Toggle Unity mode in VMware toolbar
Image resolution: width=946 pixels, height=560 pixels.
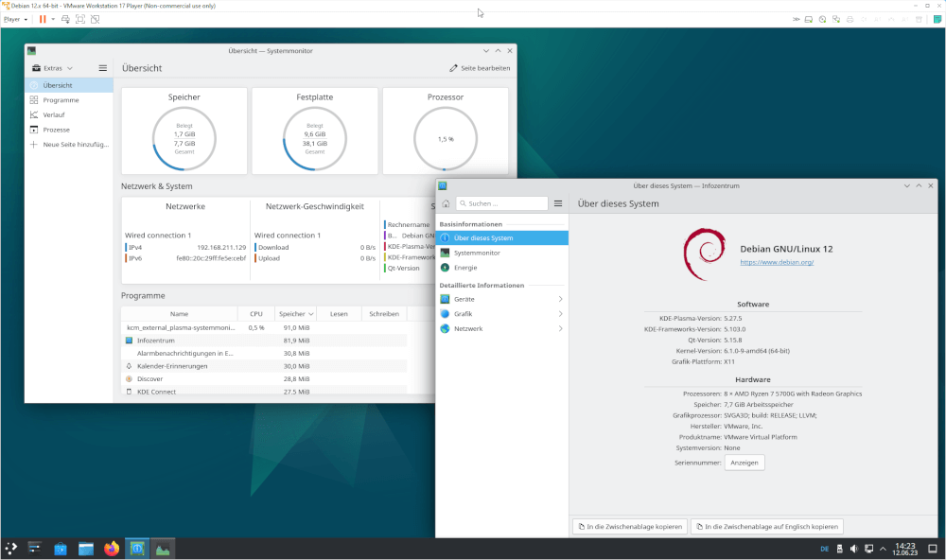[96, 19]
